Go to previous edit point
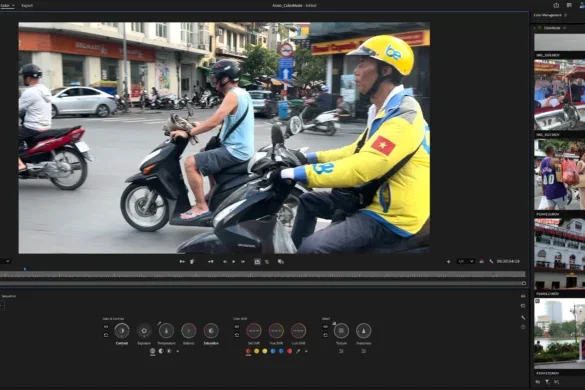The width and height of the screenshot is (585, 390). coord(211,262)
